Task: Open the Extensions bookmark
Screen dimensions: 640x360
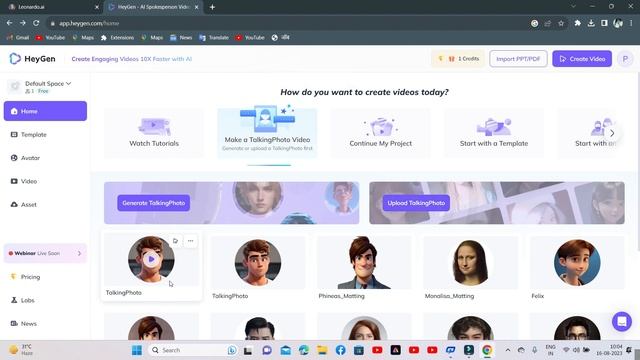Action: point(117,37)
